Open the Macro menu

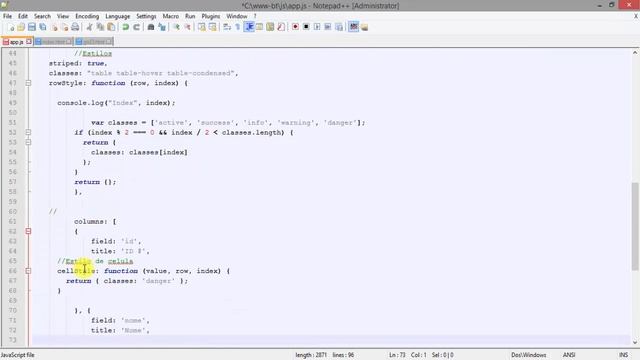[x=171, y=16]
